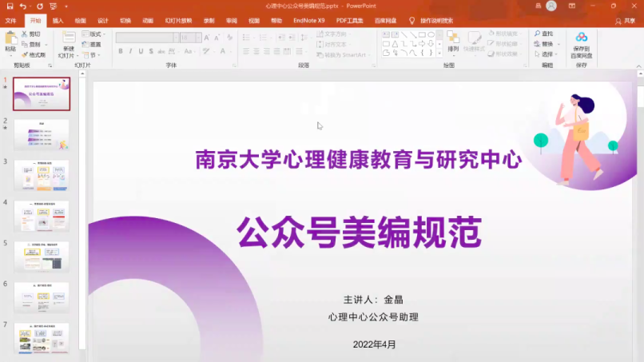Open the 替换 replace dropdown arrow
The height and width of the screenshot is (362, 644).
point(559,44)
